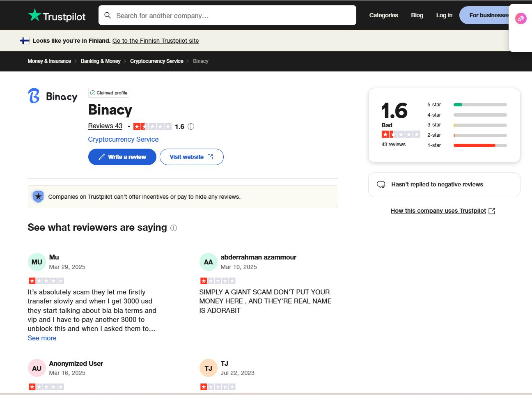This screenshot has height=395, width=532.
Task: Click the TJ reviewer avatar
Action: click(208, 368)
